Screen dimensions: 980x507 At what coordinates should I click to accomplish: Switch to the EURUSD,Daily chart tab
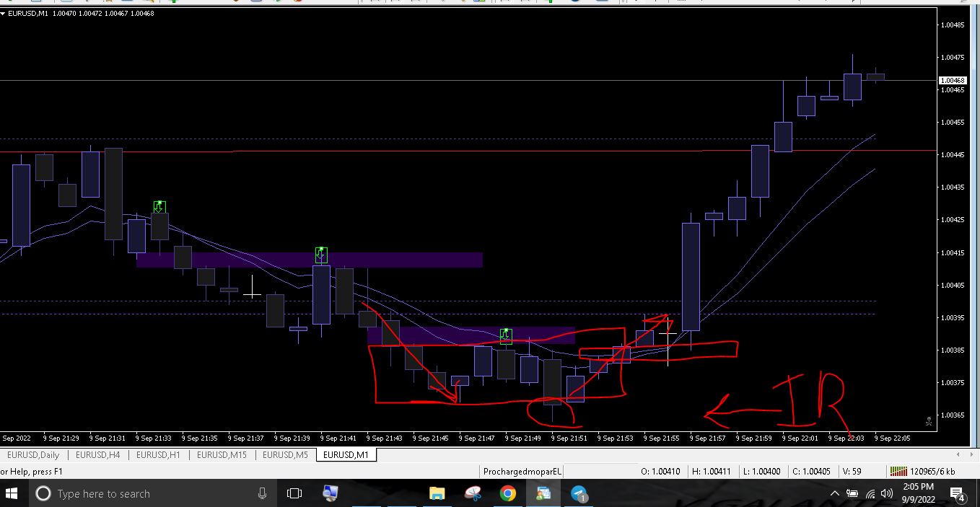coord(33,455)
